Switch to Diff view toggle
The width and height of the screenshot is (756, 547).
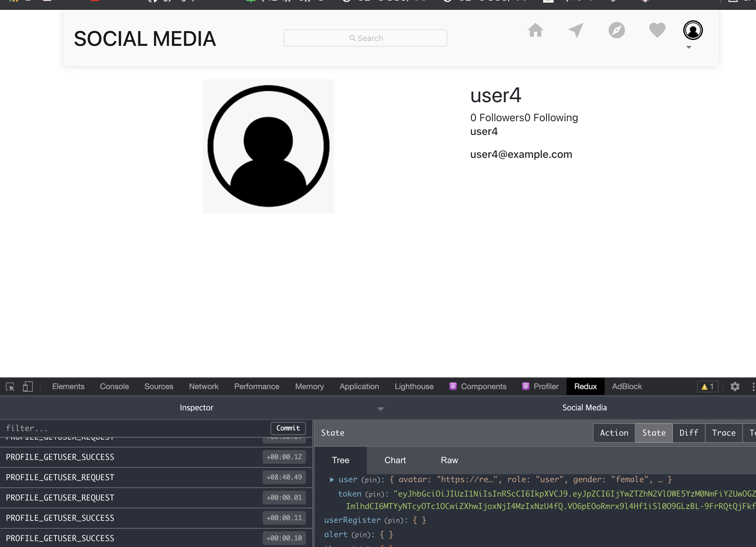coord(688,433)
